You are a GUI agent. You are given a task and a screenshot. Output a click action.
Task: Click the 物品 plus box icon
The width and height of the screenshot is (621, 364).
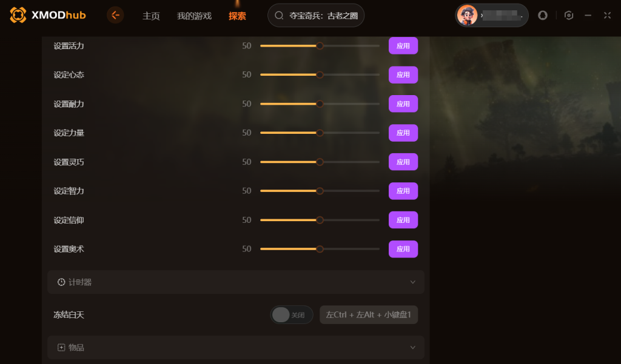(x=61, y=348)
